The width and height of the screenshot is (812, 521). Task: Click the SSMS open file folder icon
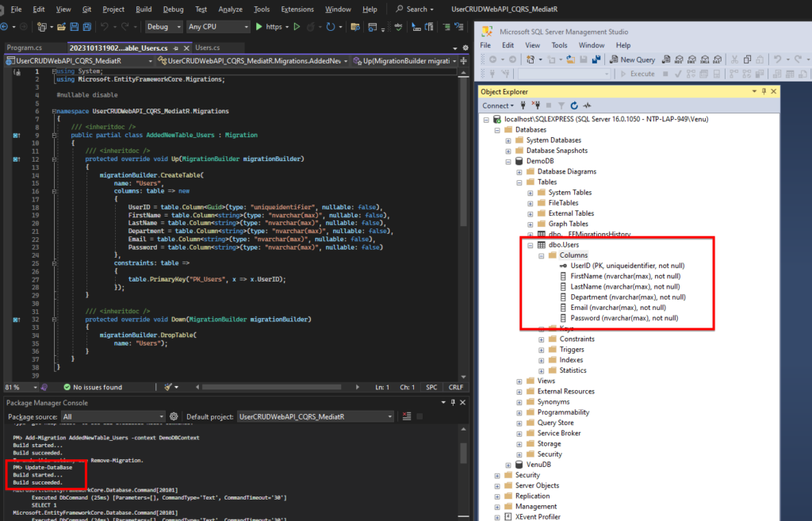(571, 59)
